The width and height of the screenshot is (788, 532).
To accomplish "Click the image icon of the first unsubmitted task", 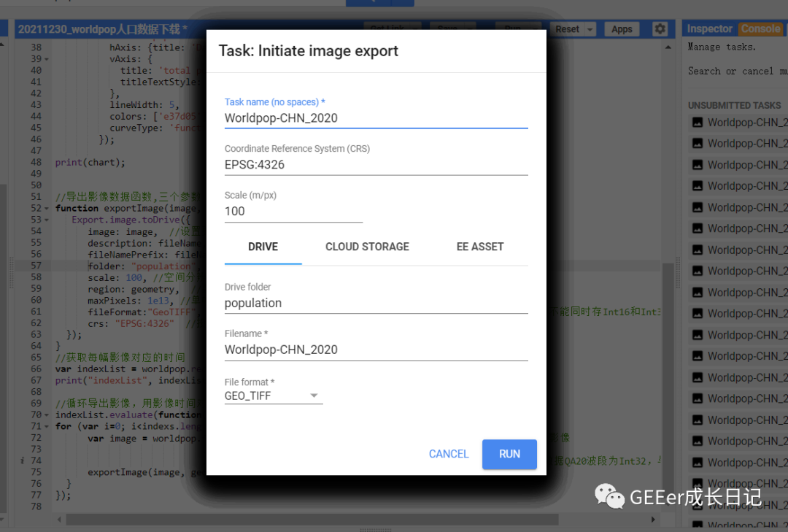I will click(698, 122).
